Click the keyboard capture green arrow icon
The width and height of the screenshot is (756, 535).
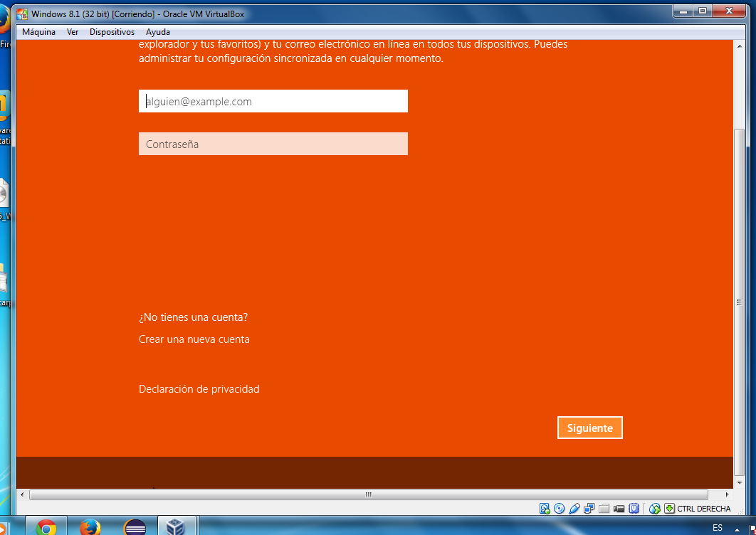(669, 509)
